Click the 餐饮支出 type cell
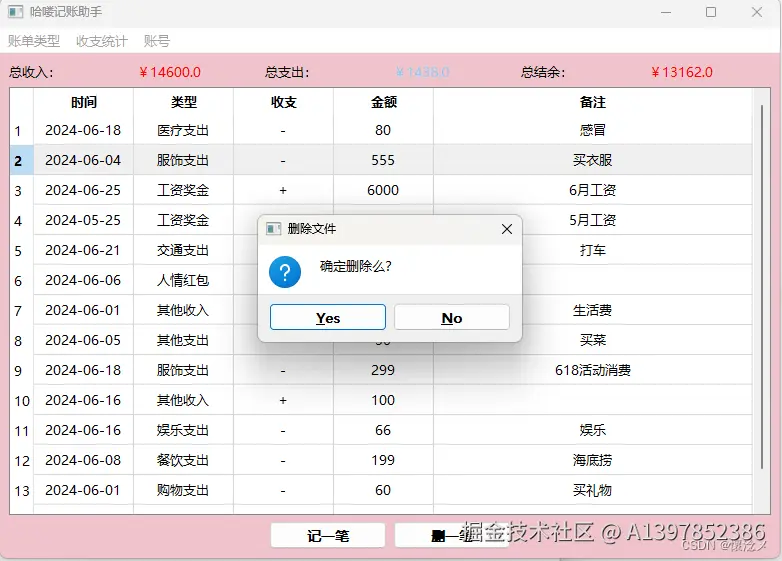The image size is (782, 561). (x=184, y=460)
